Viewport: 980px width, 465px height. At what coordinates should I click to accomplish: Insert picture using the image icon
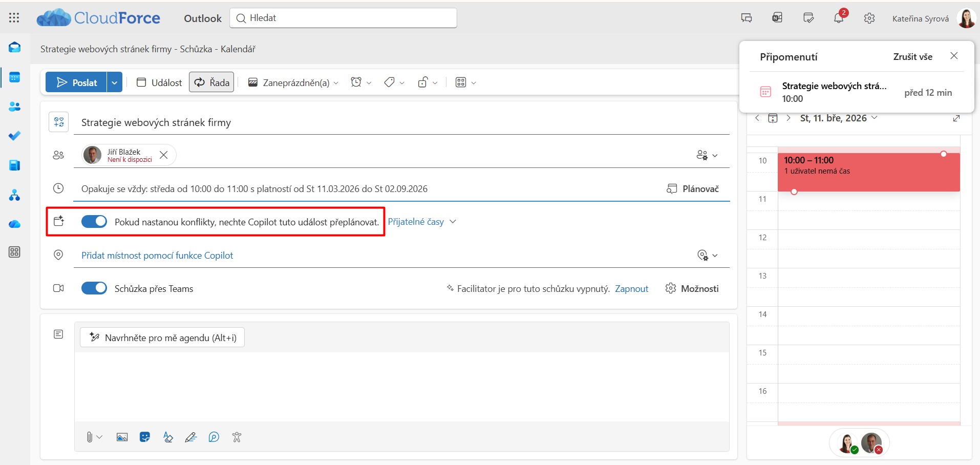pos(122,437)
